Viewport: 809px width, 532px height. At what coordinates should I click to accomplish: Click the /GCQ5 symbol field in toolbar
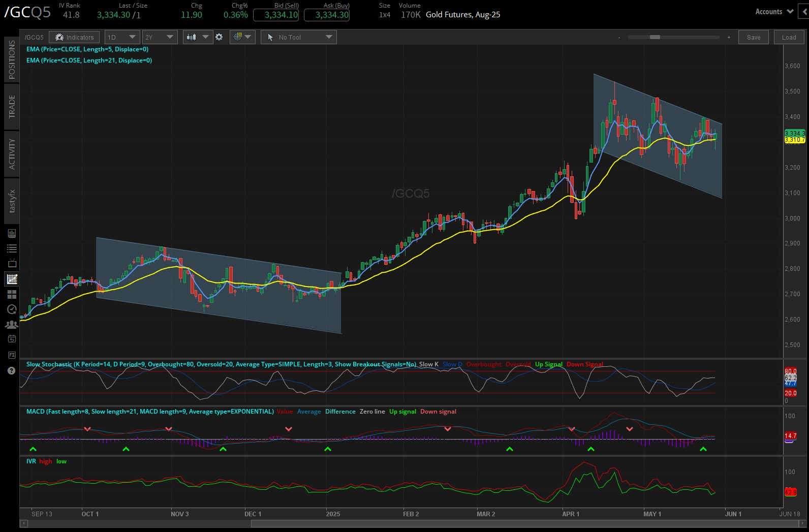click(x=34, y=37)
